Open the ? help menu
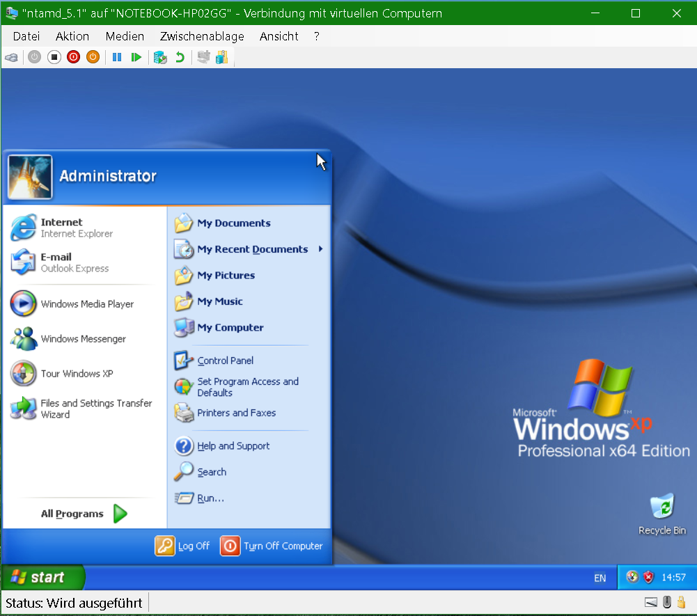 (x=317, y=36)
